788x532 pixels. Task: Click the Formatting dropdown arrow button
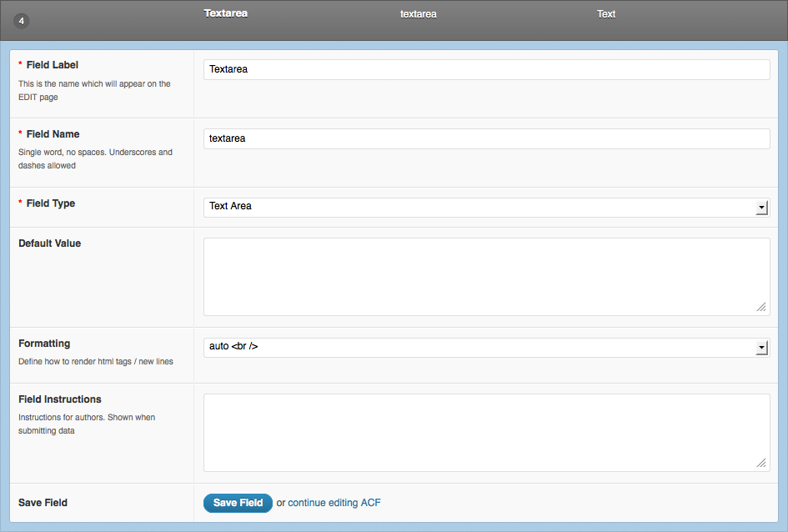pos(761,348)
